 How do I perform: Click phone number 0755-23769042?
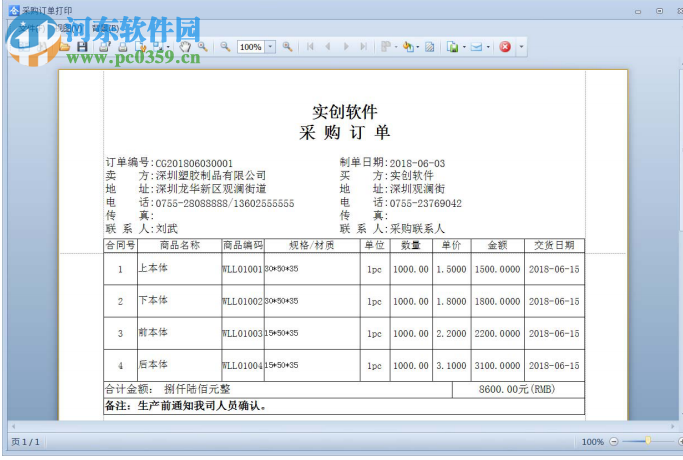(426, 203)
